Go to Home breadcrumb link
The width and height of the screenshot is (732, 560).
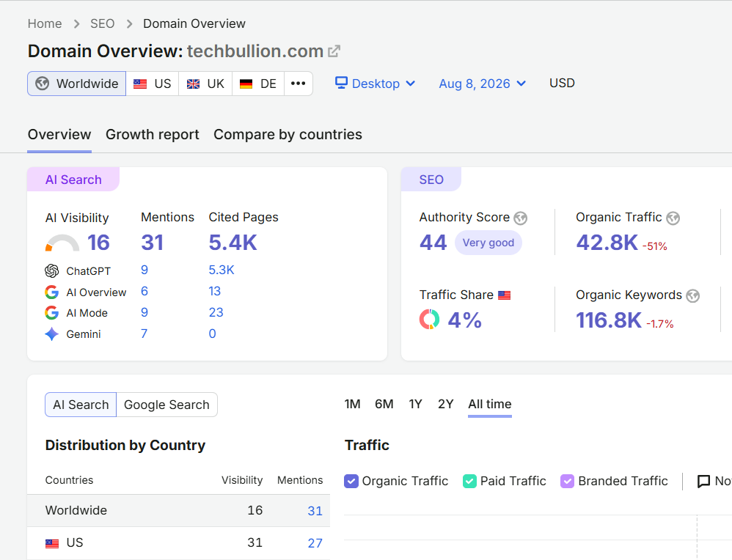(45, 23)
